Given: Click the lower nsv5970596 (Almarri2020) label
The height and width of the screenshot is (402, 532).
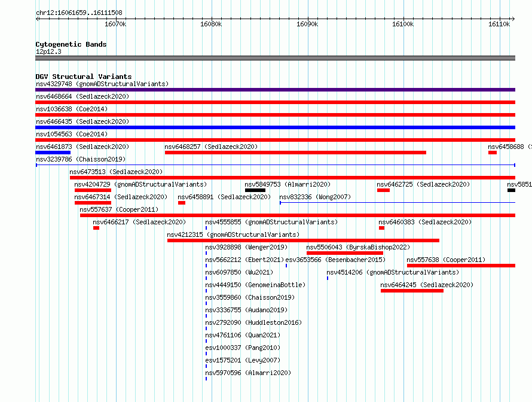Looking at the screenshot, I should [x=248, y=373].
